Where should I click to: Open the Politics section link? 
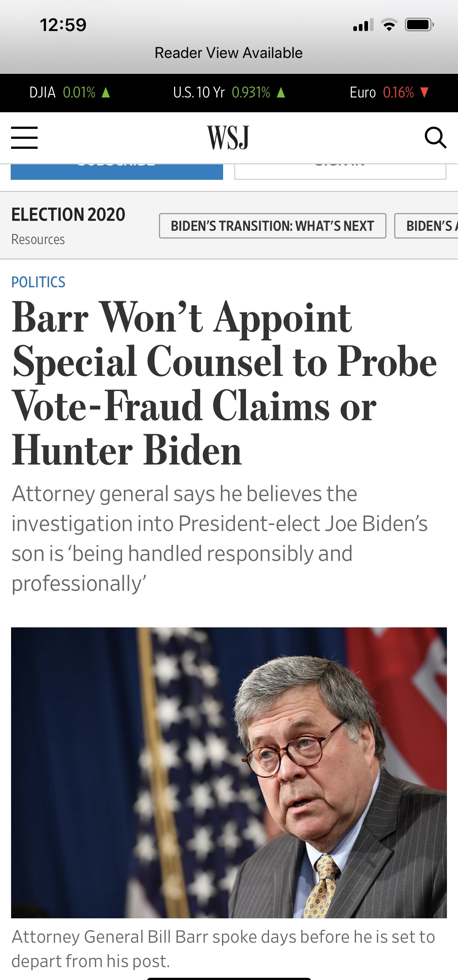click(38, 282)
